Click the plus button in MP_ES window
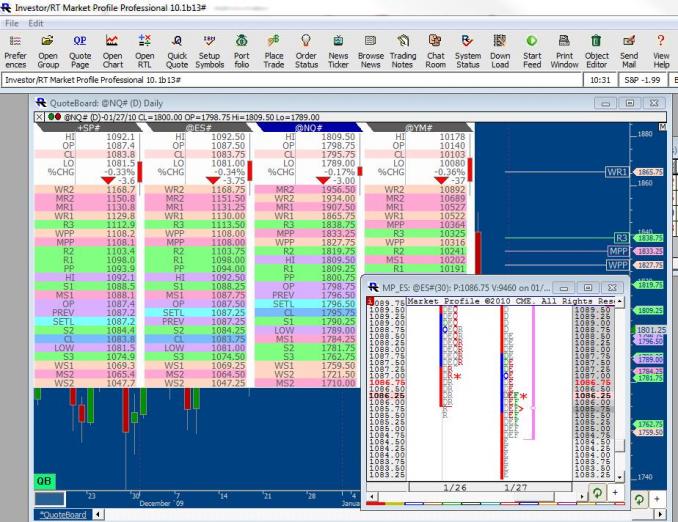This screenshot has width=678, height=522. 615,493
